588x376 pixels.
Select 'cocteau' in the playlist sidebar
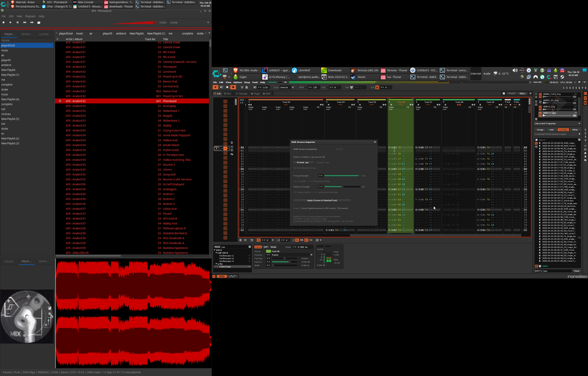(x=6, y=114)
